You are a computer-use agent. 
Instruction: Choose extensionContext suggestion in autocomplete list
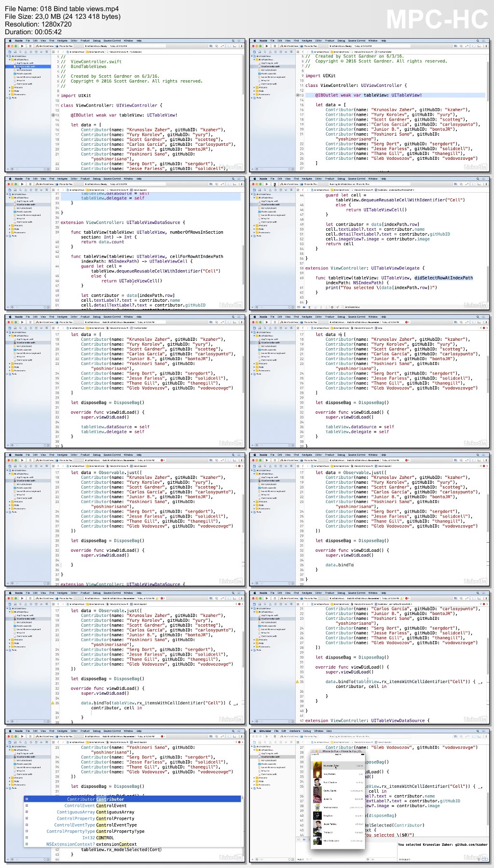[133, 844]
